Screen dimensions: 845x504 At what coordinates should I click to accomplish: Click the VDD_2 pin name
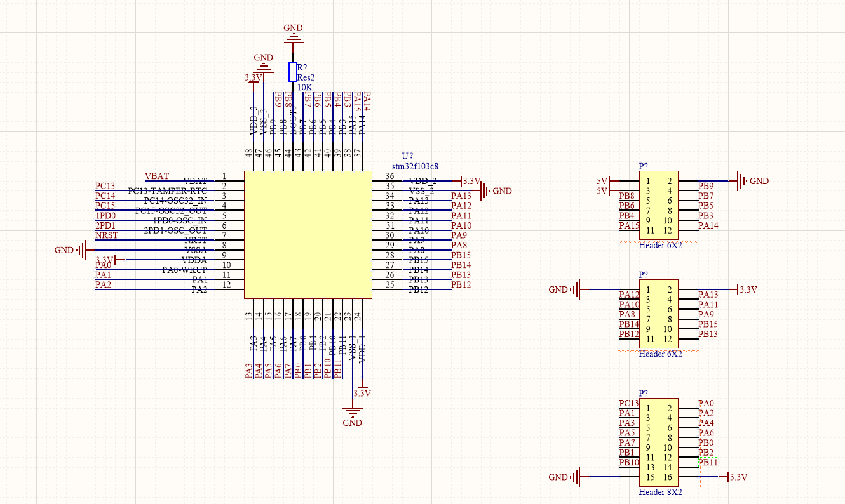pyautogui.click(x=422, y=181)
